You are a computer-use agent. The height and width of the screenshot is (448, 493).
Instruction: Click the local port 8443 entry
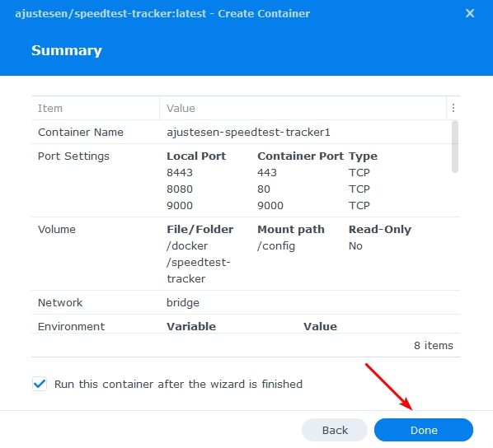point(180,172)
